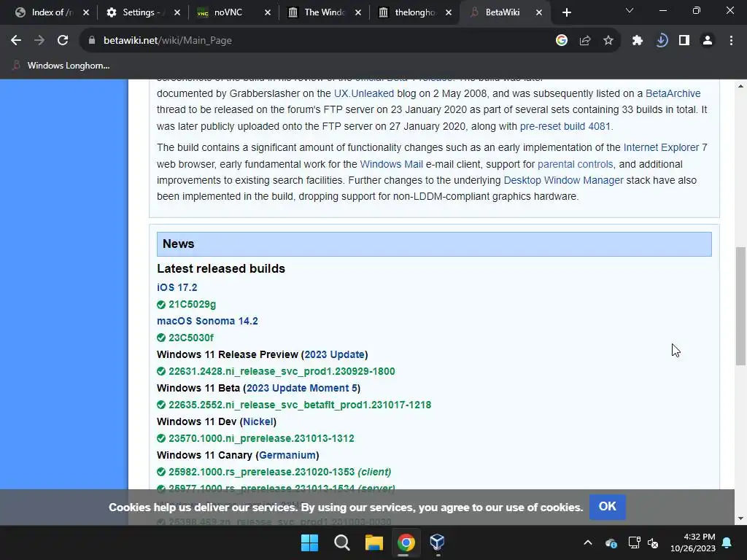Toggle the browser side panel
Screen dimensions: 747x560
684,41
